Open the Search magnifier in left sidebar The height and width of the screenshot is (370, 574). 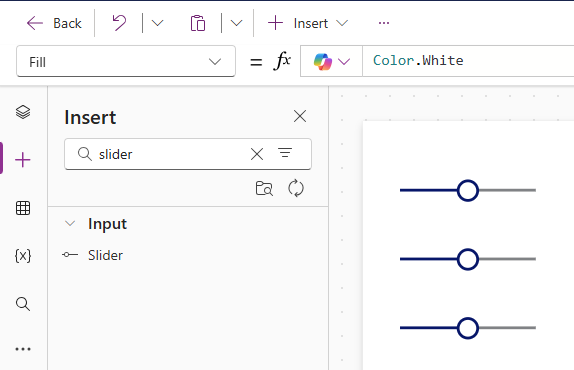click(x=23, y=304)
